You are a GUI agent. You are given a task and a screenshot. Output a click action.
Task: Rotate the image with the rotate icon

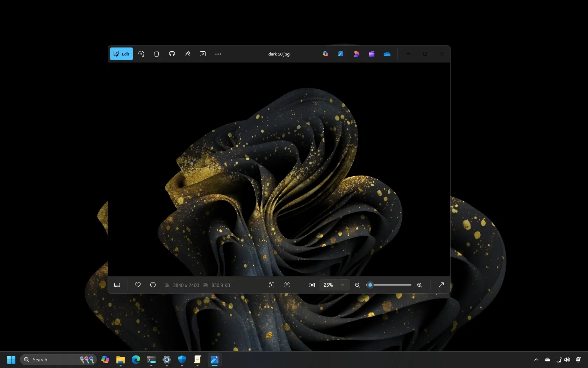pos(141,54)
